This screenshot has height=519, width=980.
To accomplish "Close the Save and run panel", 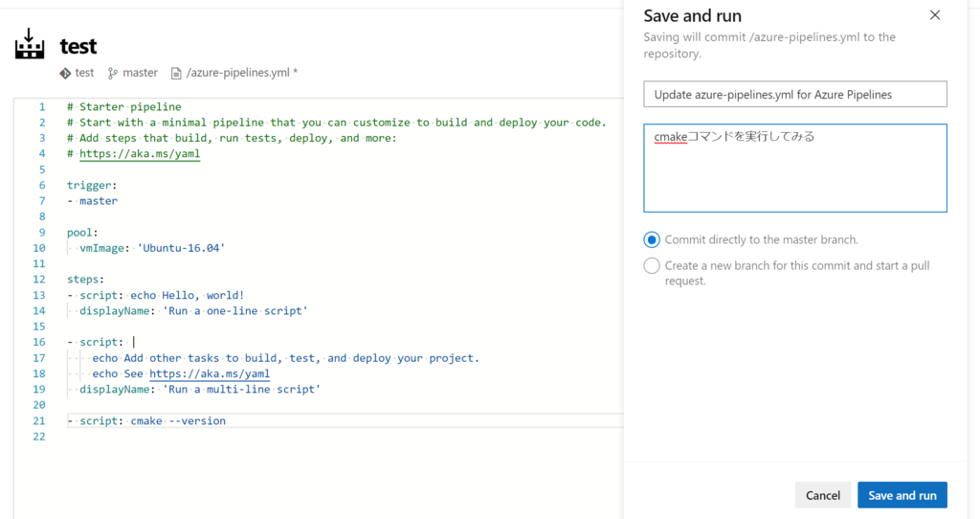I will pos(934,15).
